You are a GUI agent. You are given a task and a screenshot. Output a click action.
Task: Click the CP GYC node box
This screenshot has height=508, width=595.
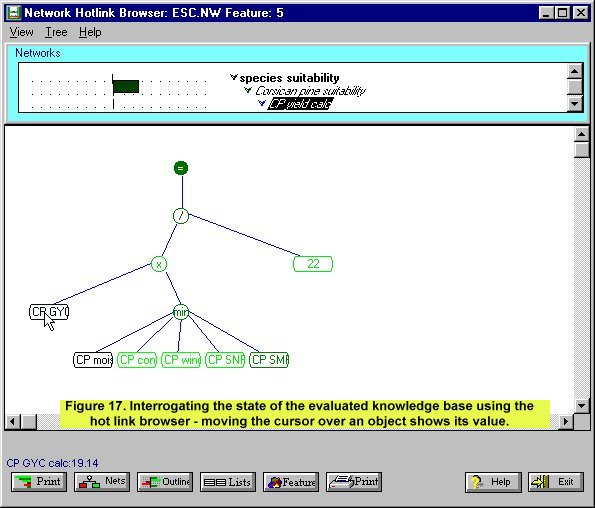(49, 312)
